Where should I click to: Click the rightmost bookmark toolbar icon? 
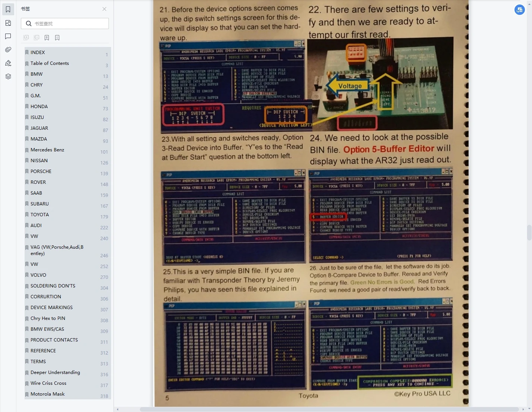point(57,37)
